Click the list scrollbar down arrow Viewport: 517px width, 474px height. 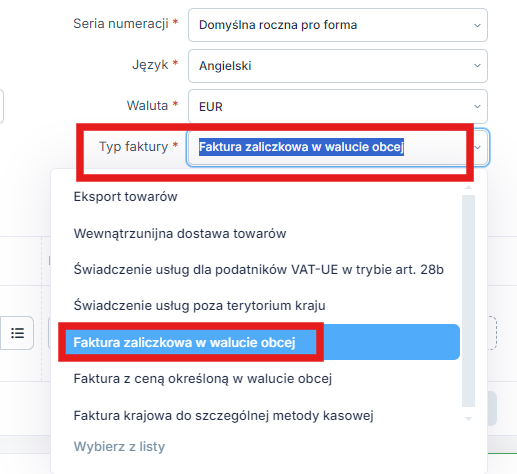coord(468,419)
